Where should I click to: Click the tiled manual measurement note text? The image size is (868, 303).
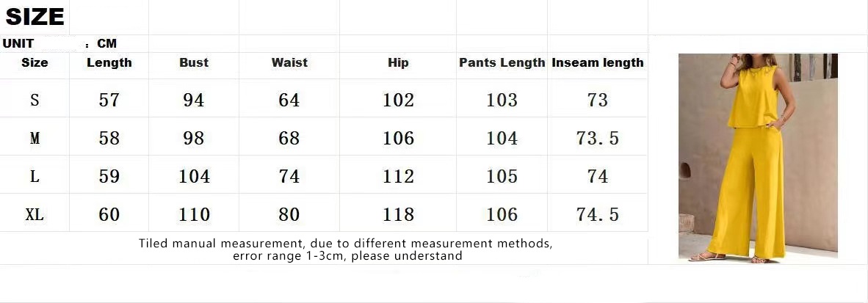(x=346, y=249)
